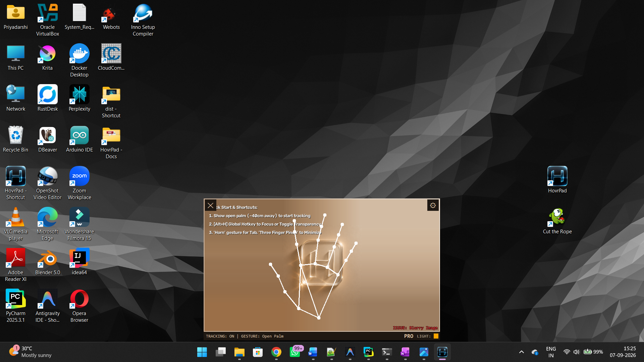Click the orange LIGHT indicator swatch

pos(436,336)
